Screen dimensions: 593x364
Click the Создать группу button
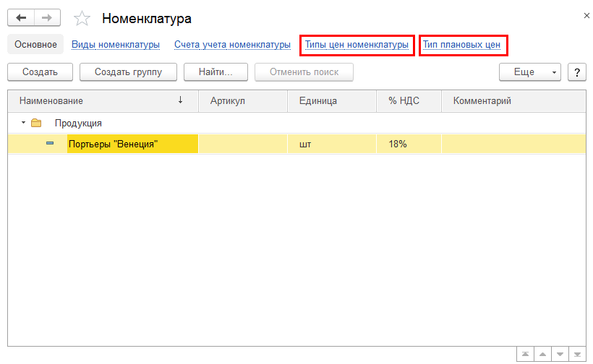128,72
